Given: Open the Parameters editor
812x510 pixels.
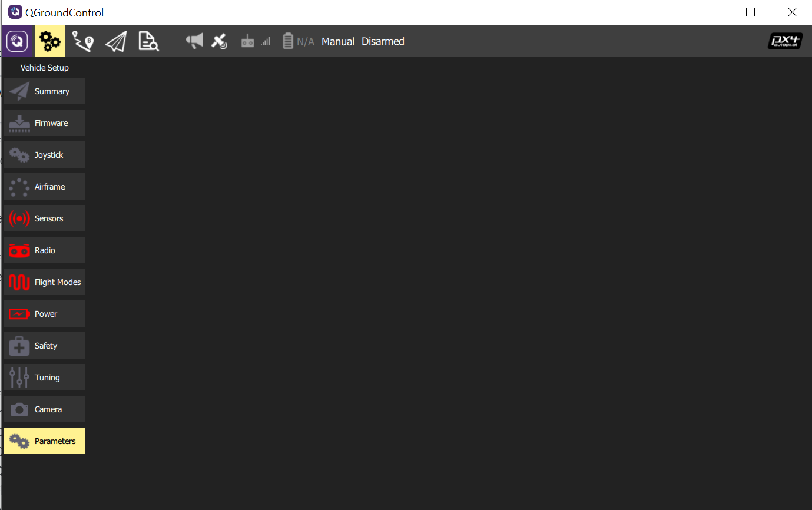Looking at the screenshot, I should pyautogui.click(x=44, y=441).
